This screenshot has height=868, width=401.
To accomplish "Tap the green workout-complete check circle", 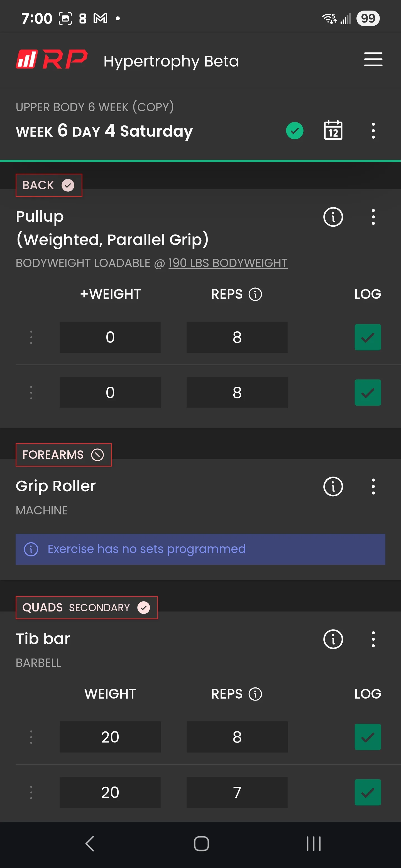I will coord(294,131).
